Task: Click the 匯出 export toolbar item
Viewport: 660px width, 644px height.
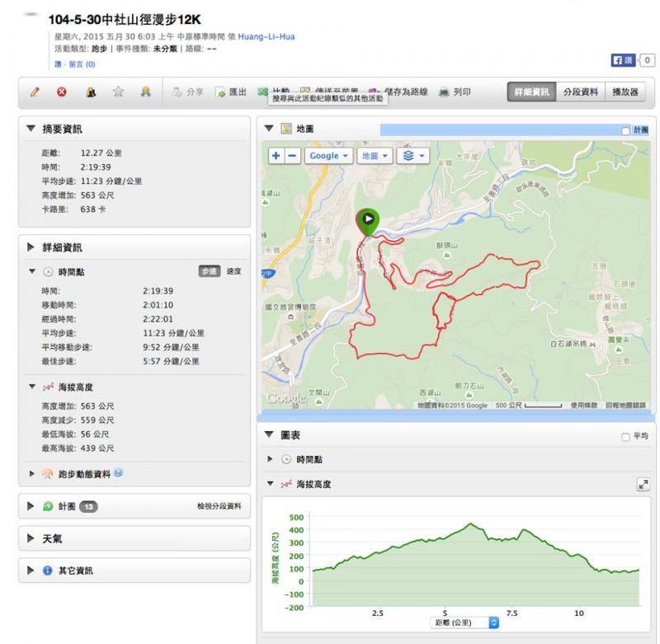Action: 231,92
